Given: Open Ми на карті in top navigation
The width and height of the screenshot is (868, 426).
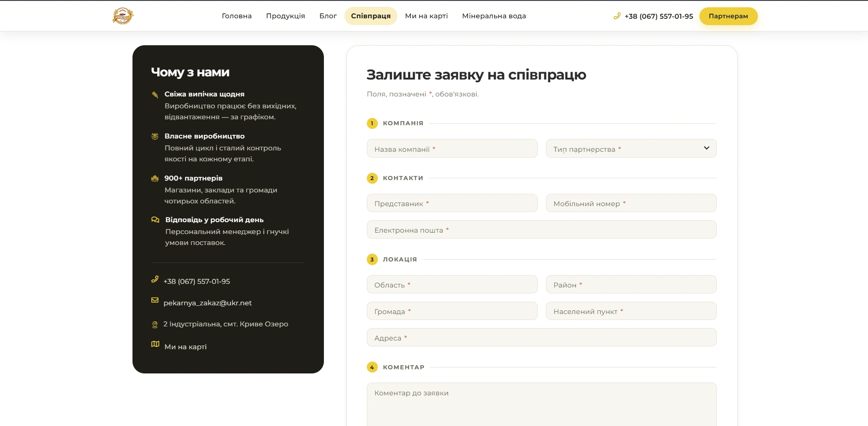Looking at the screenshot, I should [426, 16].
